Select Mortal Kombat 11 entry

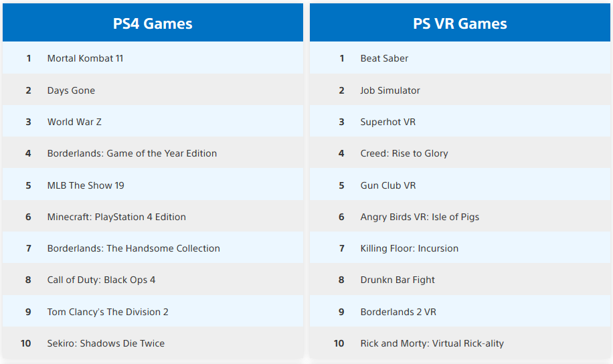(x=85, y=58)
